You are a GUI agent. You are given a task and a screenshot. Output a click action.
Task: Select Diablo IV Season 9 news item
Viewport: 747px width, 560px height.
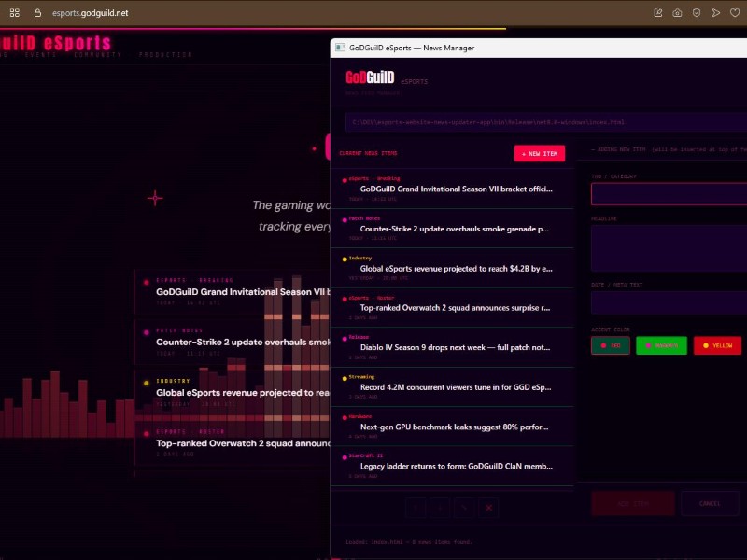452,347
